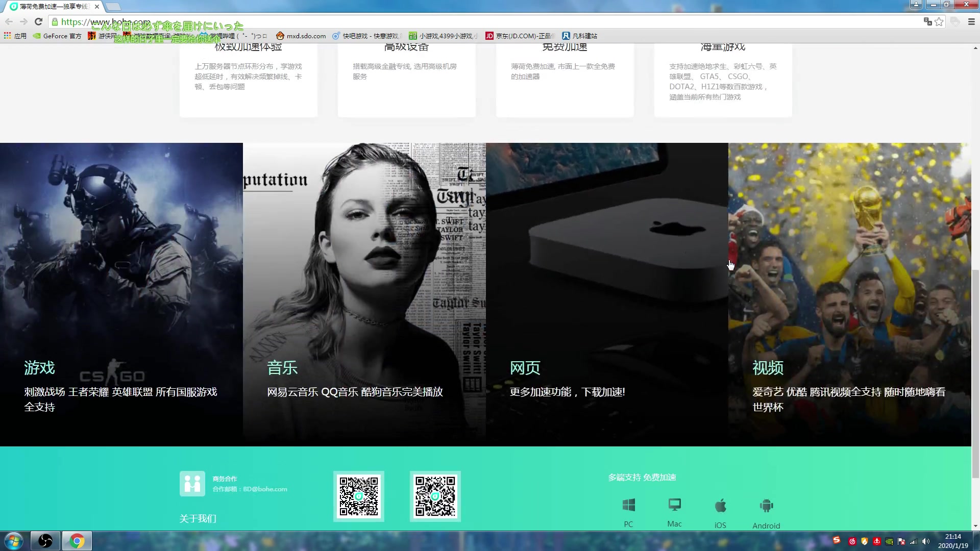Click the Sogou input method tray icon
Image resolution: width=980 pixels, height=551 pixels.
coord(837,540)
